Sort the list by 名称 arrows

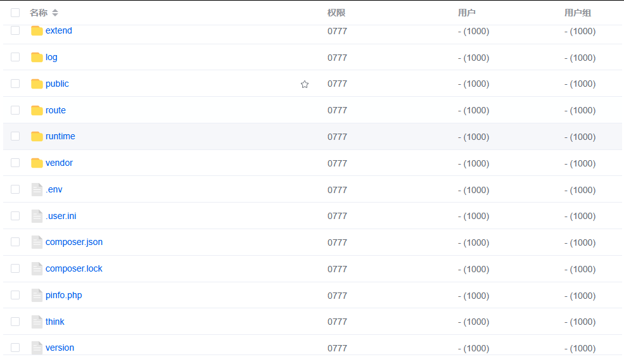(55, 13)
